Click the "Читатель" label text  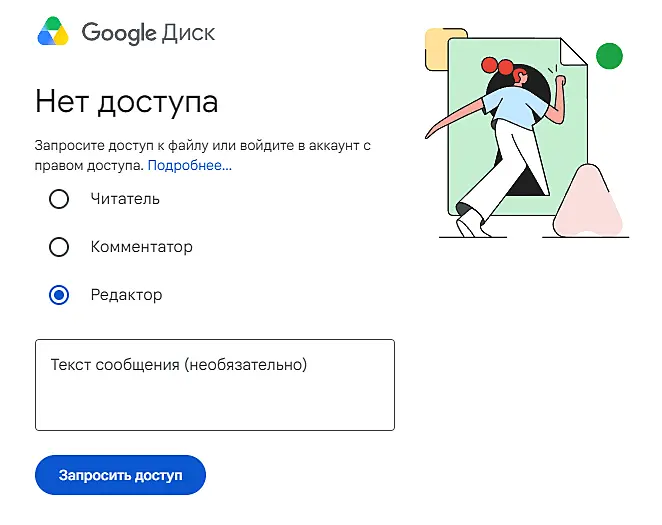[x=125, y=199]
